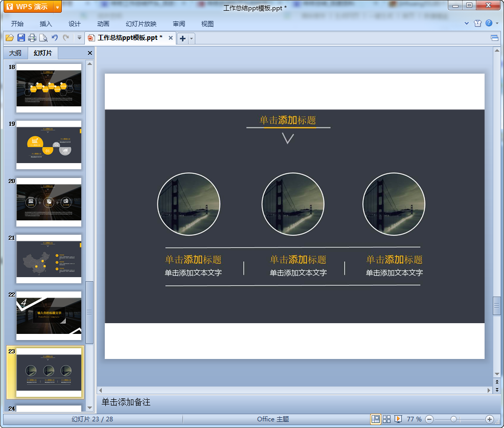Viewport: 504px width, 428px height.
Task: Switch to the 幻灯片 panel tab
Action: pyautogui.click(x=43, y=53)
